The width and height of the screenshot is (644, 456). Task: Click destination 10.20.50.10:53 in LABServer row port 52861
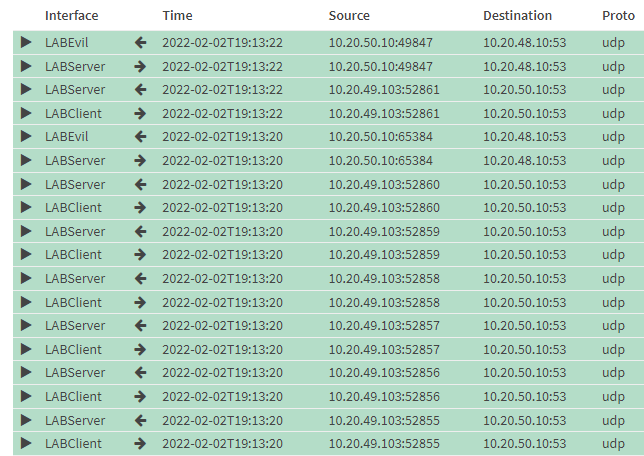pos(524,90)
